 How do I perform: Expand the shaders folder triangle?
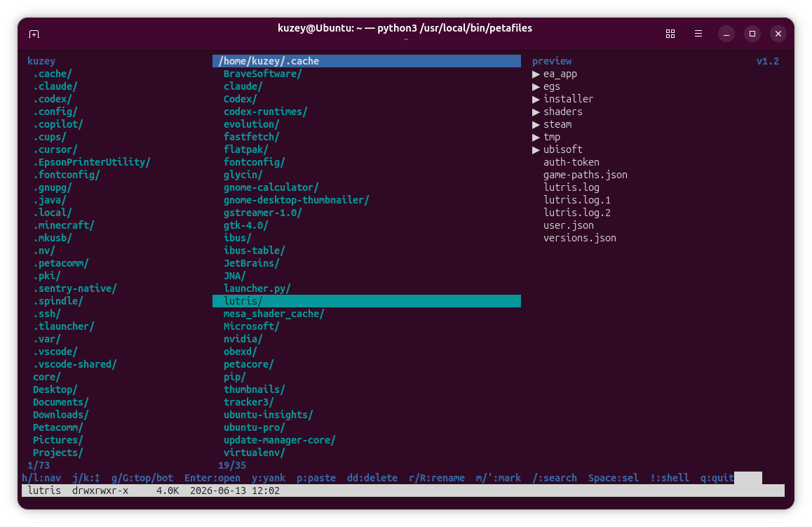[x=536, y=112]
